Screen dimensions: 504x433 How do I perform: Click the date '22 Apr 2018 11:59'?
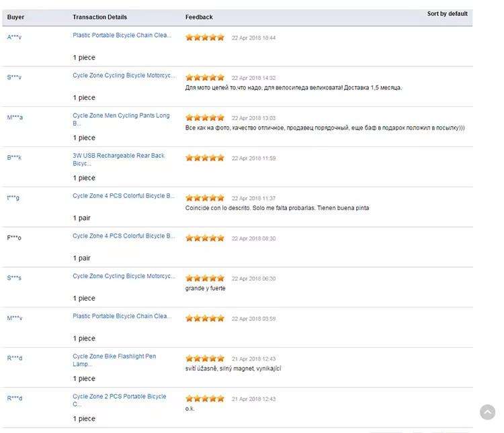(x=253, y=158)
